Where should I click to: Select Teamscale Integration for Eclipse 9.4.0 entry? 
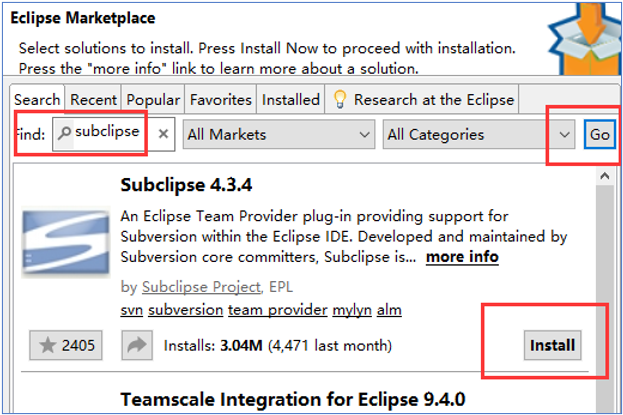[x=292, y=399]
